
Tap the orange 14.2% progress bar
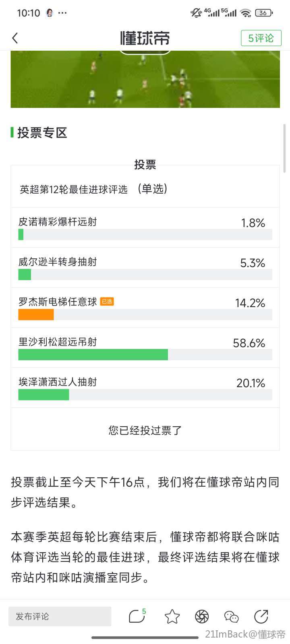[x=36, y=315]
